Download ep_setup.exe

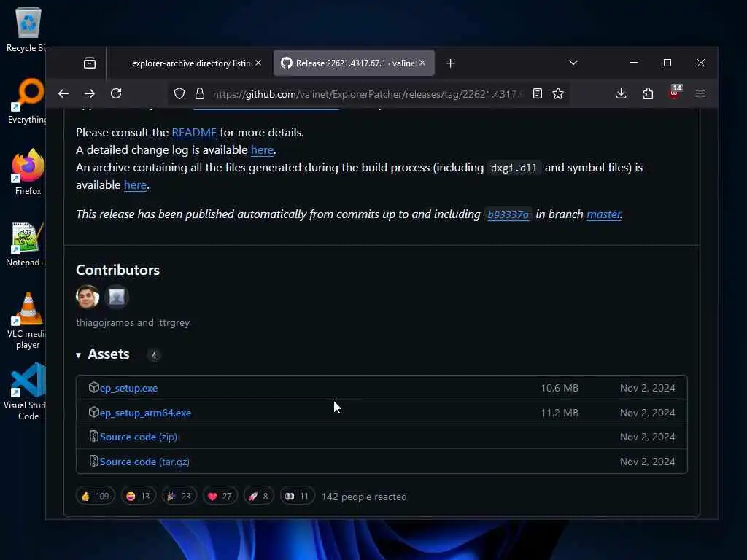tap(128, 388)
